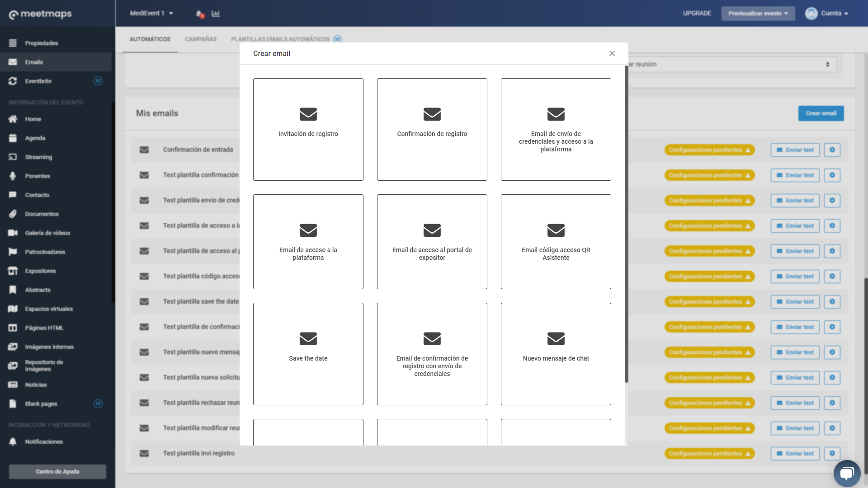Open the Noticias section
Viewport: 868px width, 488px height.
(x=56, y=385)
